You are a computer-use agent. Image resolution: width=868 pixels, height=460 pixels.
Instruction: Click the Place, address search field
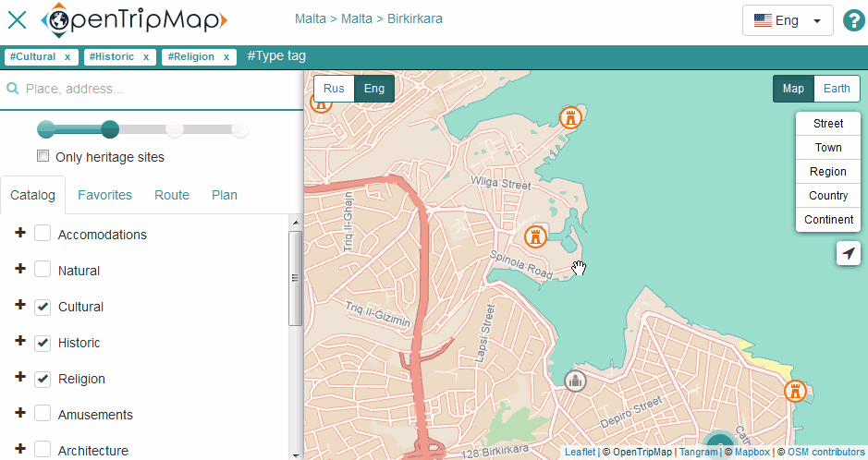[157, 90]
